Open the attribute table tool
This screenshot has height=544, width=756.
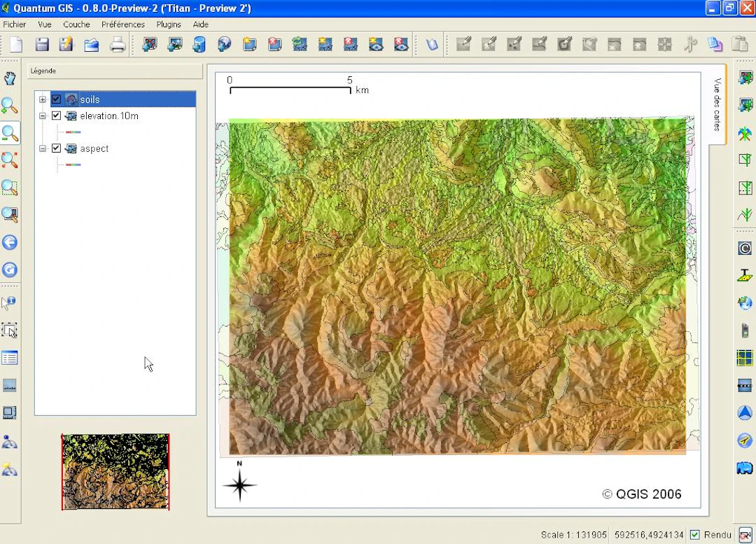pos(10,357)
